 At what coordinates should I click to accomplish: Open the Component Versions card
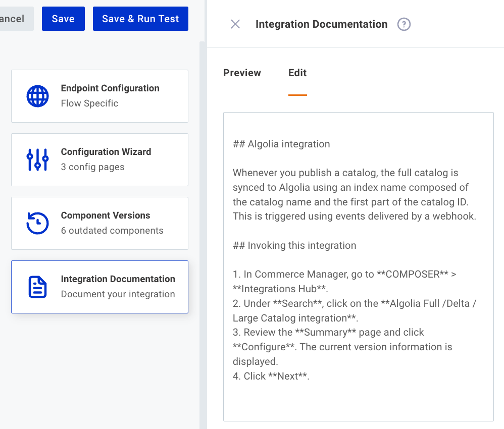click(99, 223)
